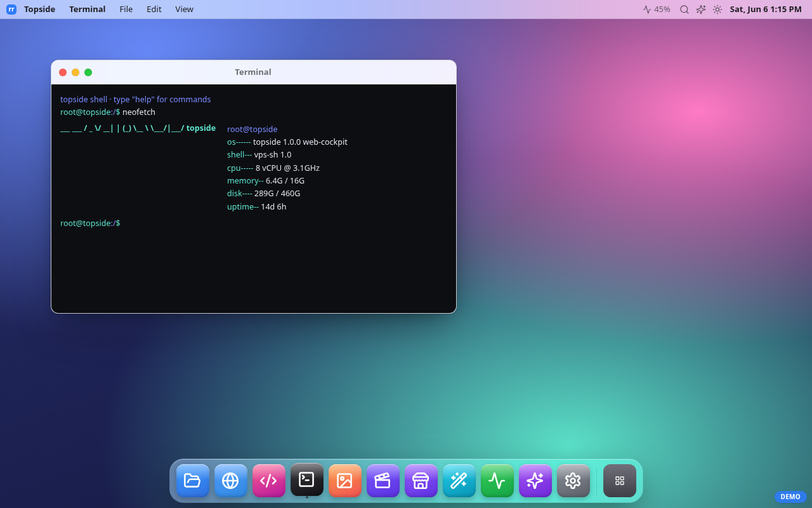This screenshot has width=812, height=508.
Task: Click the neofetch command text
Action: pyautogui.click(x=139, y=112)
